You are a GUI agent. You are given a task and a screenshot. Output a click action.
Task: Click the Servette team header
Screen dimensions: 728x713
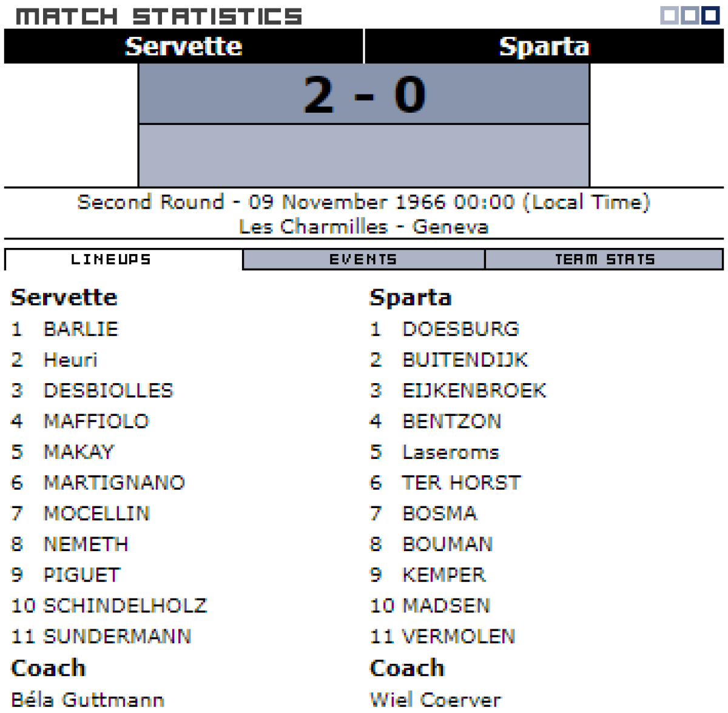[x=183, y=46]
